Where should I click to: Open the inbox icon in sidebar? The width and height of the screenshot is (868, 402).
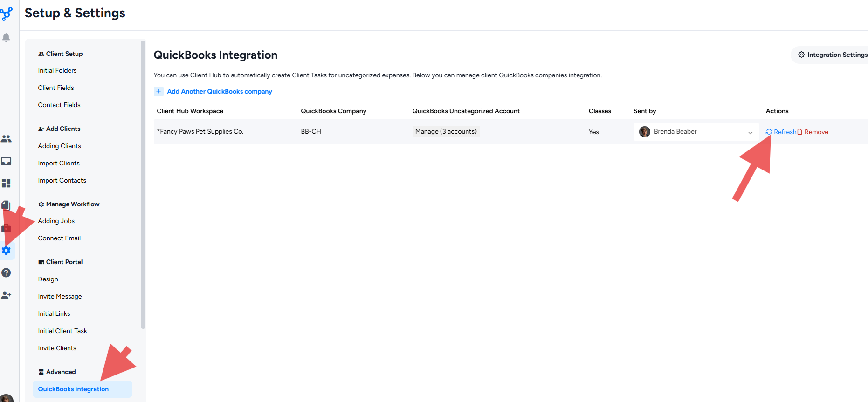click(6, 161)
